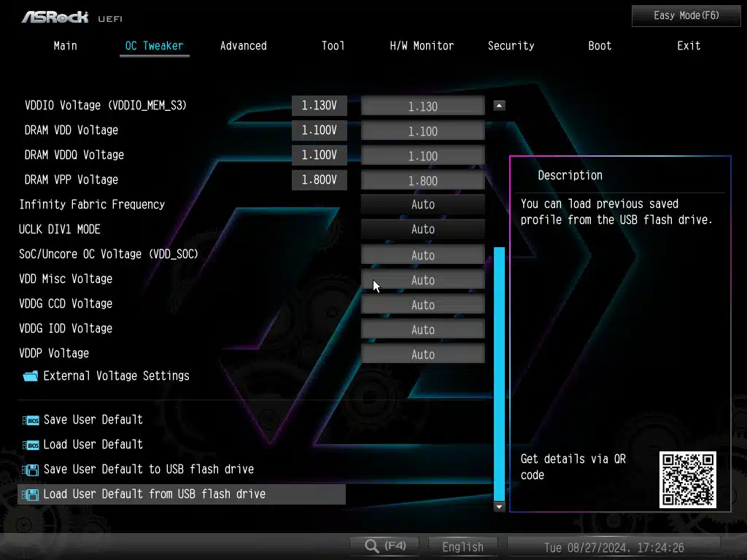Switch to the Advanced tab
The height and width of the screenshot is (560, 747).
click(x=243, y=46)
